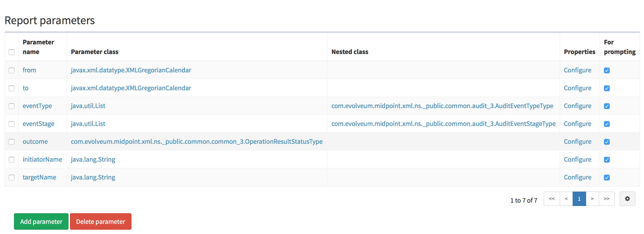Tick the select-all checkbox in header

(12, 52)
